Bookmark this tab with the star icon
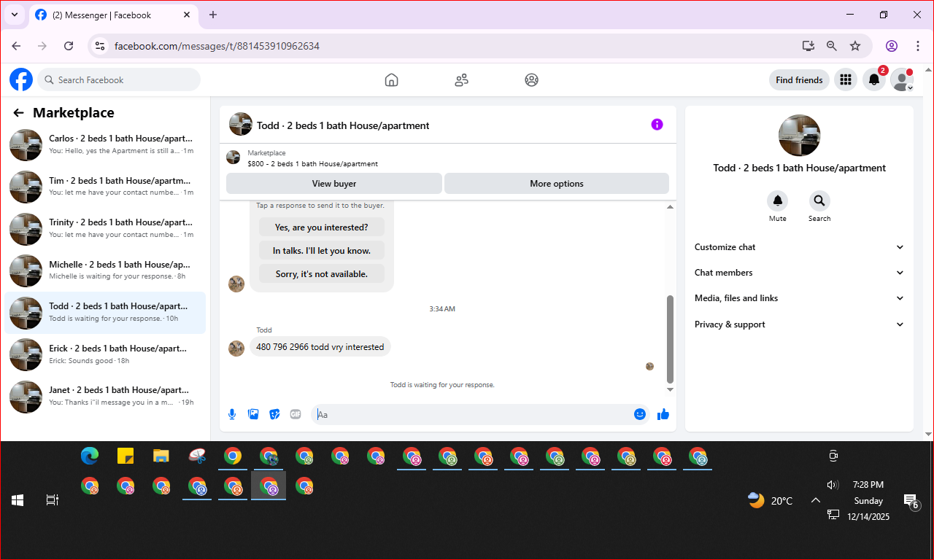The width and height of the screenshot is (934, 560). pos(855,46)
